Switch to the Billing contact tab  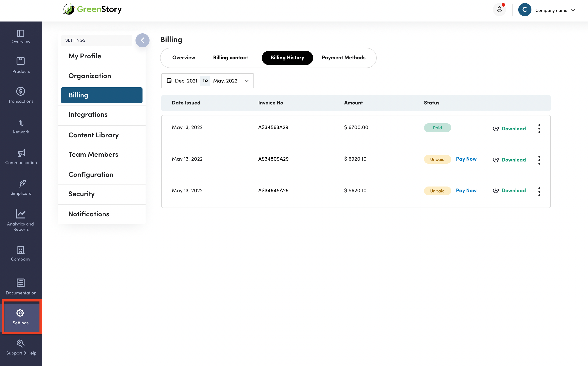tap(230, 58)
